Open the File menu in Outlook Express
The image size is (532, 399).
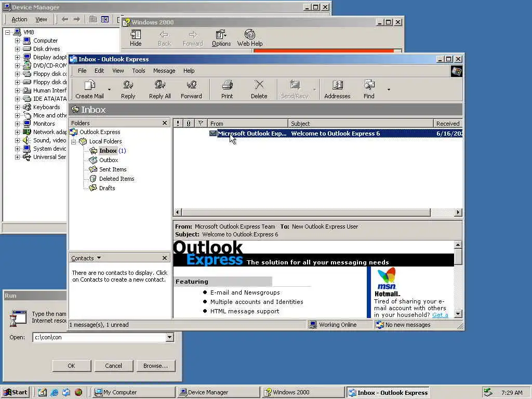tap(82, 71)
